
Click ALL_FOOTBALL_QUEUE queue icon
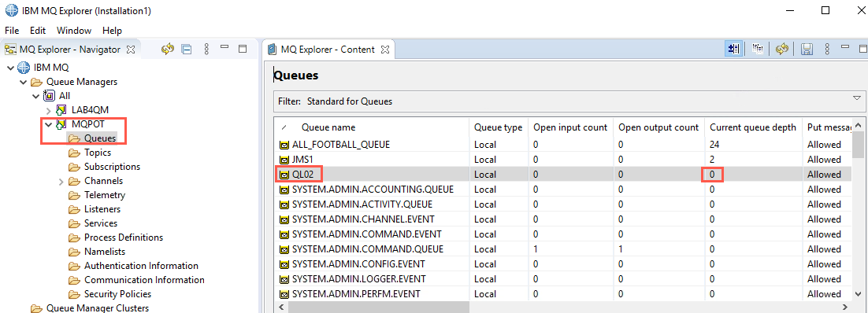[284, 145]
